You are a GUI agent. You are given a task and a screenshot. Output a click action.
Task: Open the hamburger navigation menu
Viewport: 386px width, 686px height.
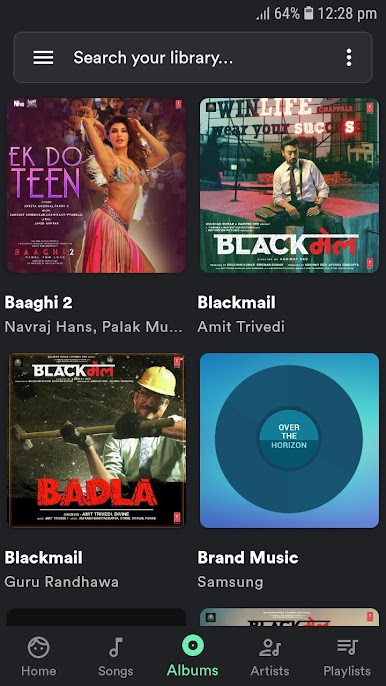point(43,57)
